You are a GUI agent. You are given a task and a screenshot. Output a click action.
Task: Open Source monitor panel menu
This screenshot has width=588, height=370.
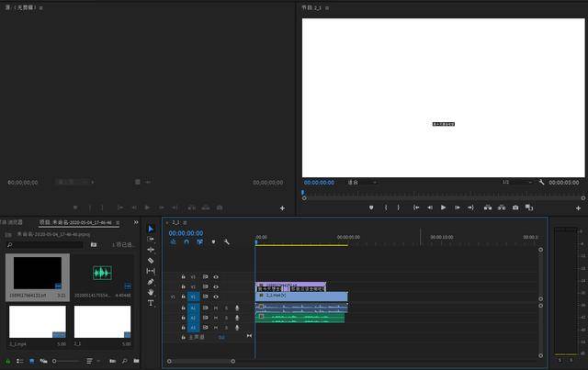pyautogui.click(x=40, y=8)
